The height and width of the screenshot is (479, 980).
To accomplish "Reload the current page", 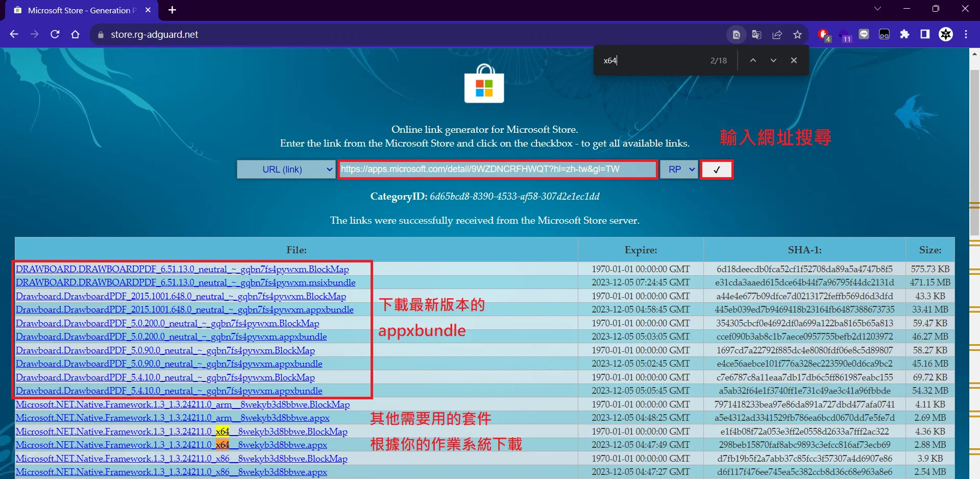I will tap(55, 34).
